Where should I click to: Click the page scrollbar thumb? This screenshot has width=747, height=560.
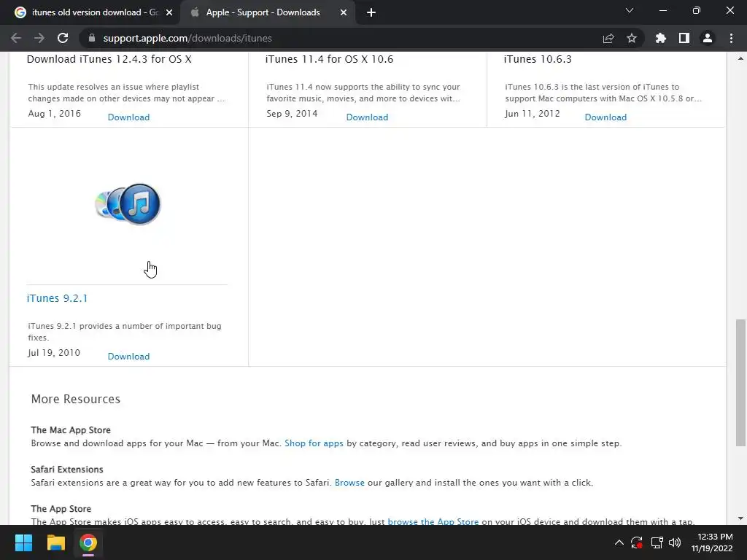(x=740, y=383)
